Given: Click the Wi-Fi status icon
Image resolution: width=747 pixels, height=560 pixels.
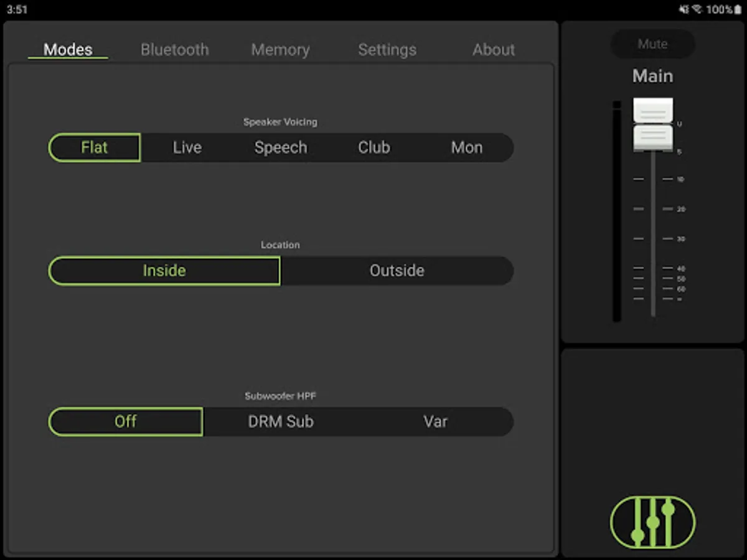Looking at the screenshot, I should tap(698, 9).
